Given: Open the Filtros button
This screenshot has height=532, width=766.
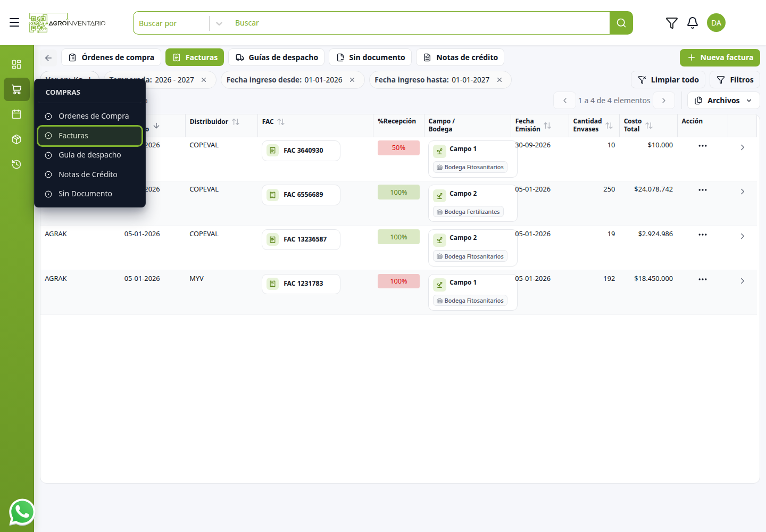Looking at the screenshot, I should [735, 80].
